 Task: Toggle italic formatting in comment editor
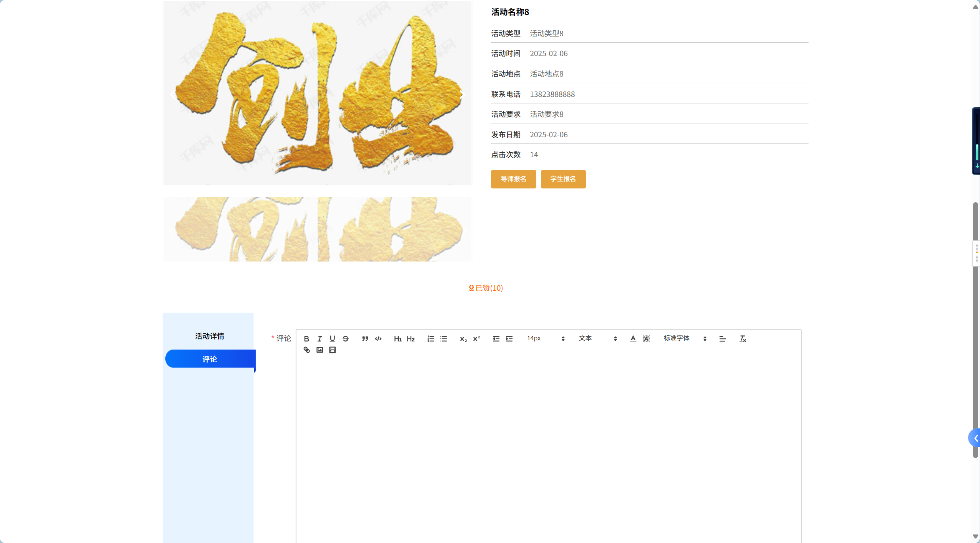click(x=319, y=339)
